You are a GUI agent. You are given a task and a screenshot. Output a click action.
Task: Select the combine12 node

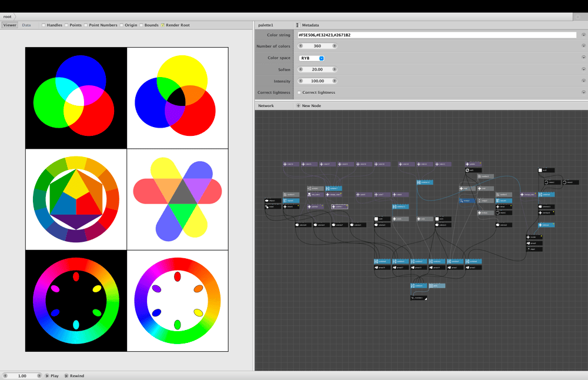click(425, 182)
